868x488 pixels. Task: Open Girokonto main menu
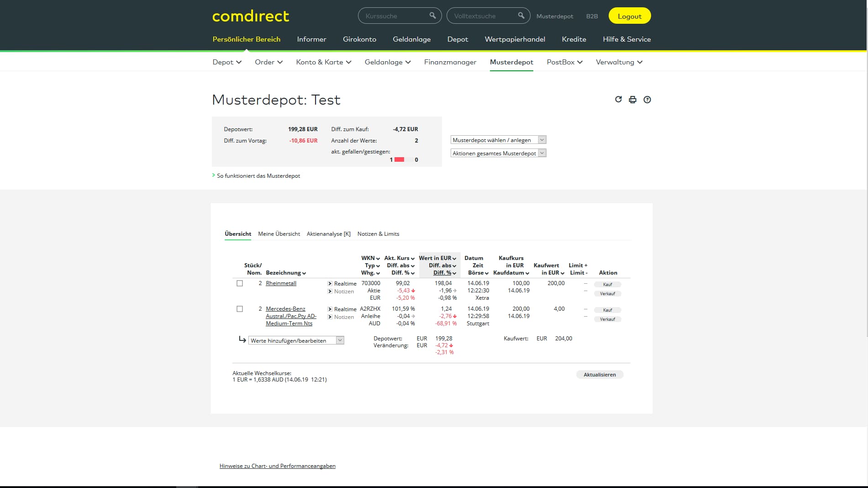click(359, 39)
